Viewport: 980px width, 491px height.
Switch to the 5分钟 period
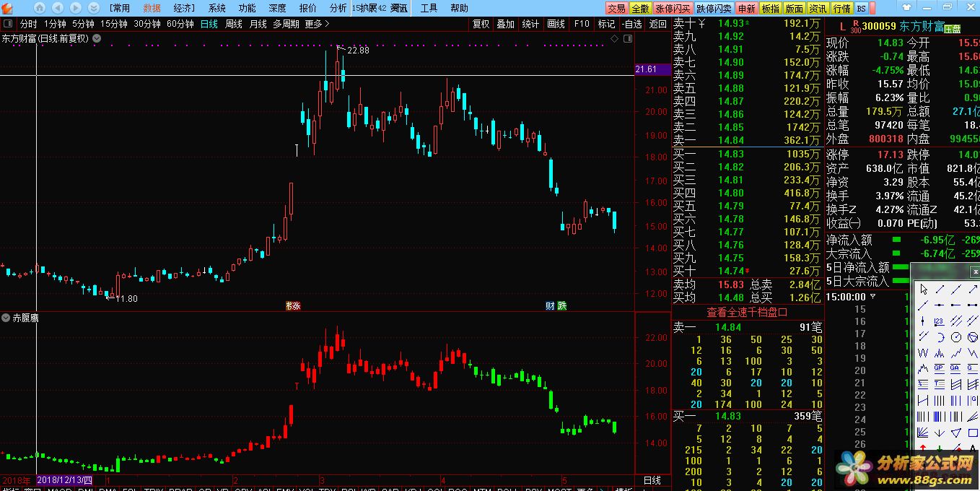pos(83,24)
